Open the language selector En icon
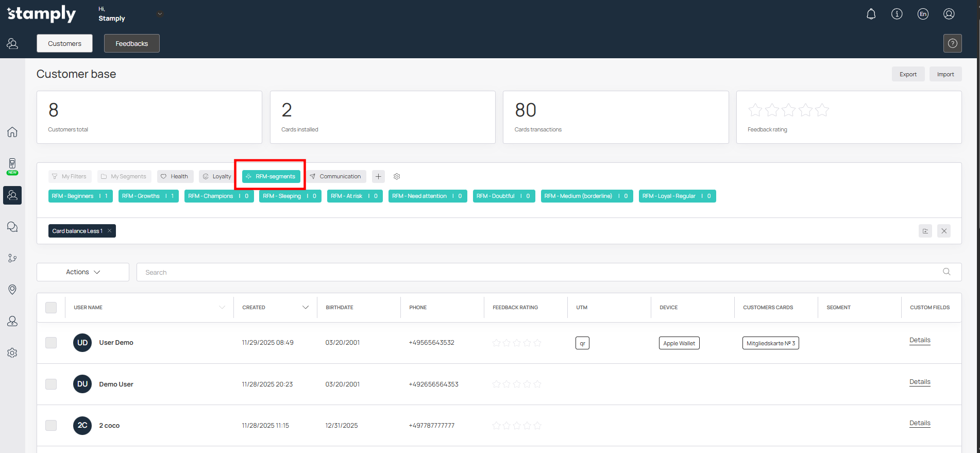980x453 pixels. [x=923, y=14]
